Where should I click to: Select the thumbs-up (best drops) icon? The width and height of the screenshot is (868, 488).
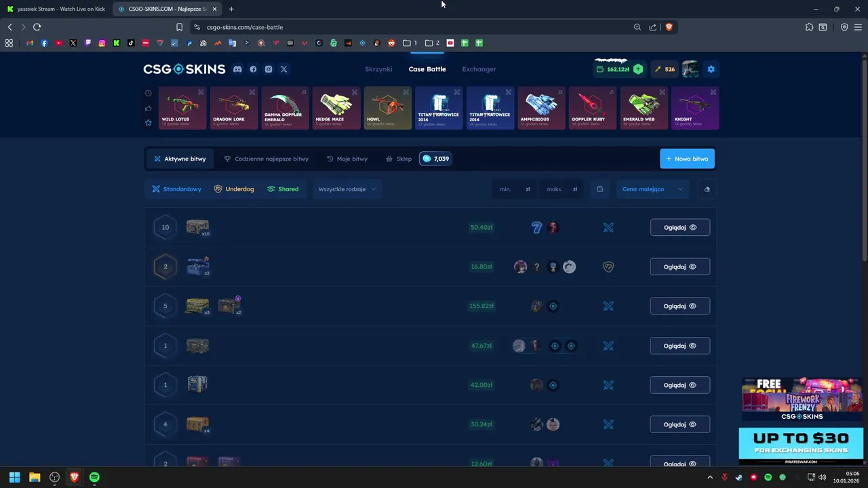[x=149, y=108]
